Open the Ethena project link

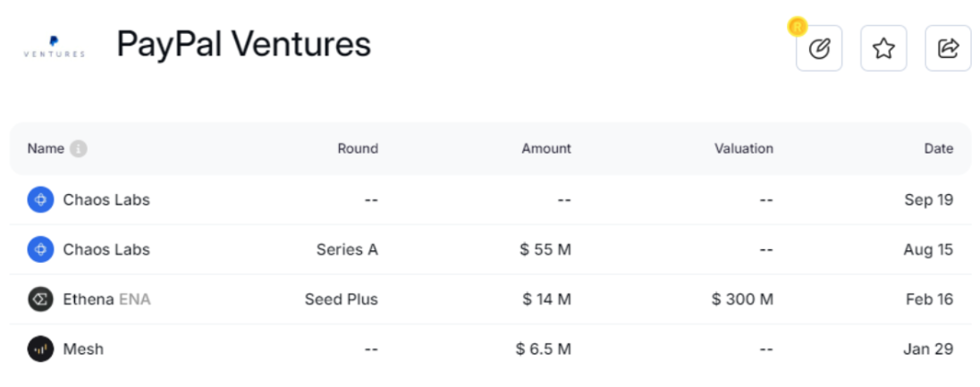89,299
